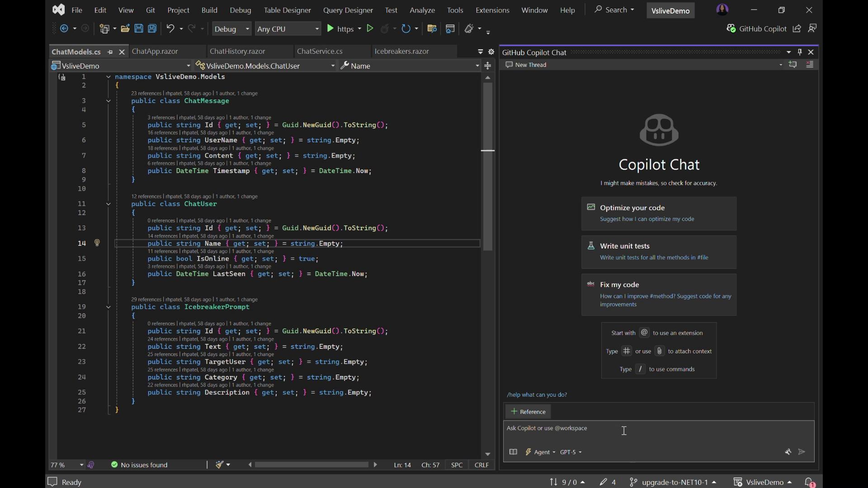Click the prompt library book icon in chat box
The width and height of the screenshot is (868, 488).
click(x=513, y=452)
